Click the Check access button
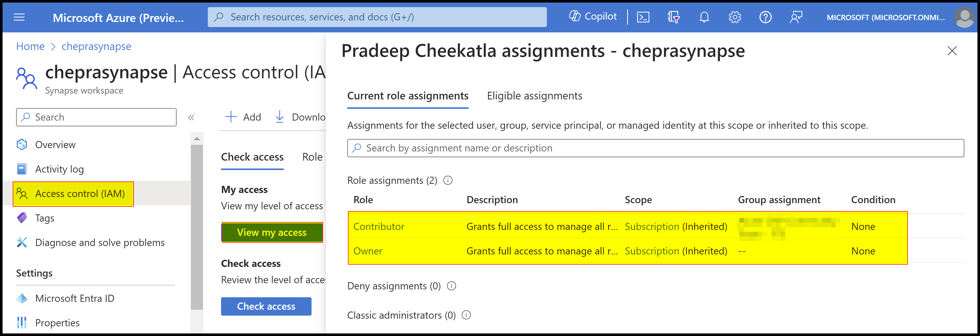Image resolution: width=980 pixels, height=336 pixels. pos(266,306)
